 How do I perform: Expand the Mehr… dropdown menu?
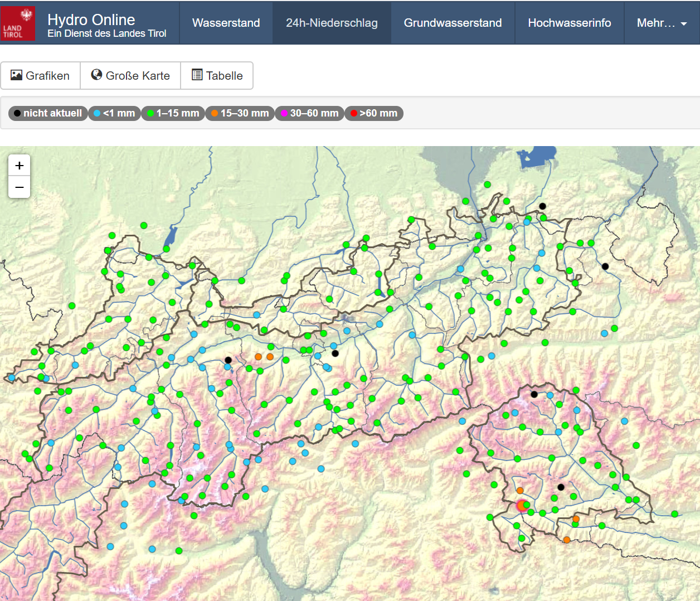pyautogui.click(x=662, y=23)
